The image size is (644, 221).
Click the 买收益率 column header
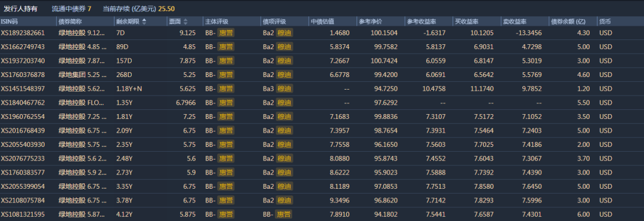pyautogui.click(x=466, y=22)
